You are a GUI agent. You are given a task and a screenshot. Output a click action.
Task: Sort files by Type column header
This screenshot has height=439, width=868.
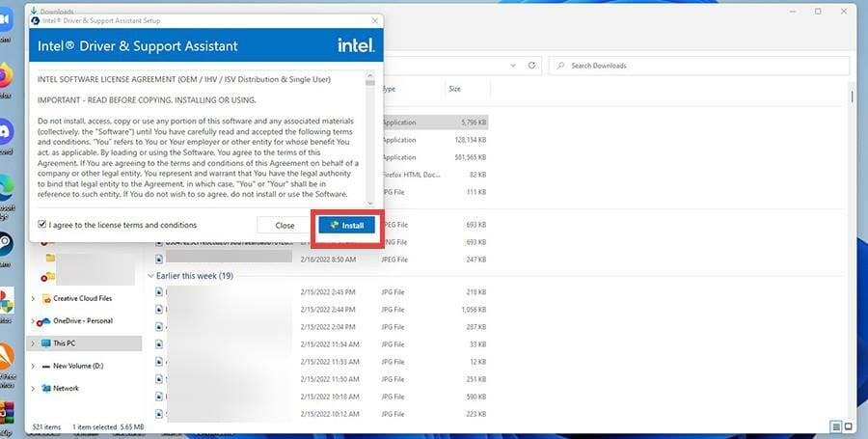390,89
